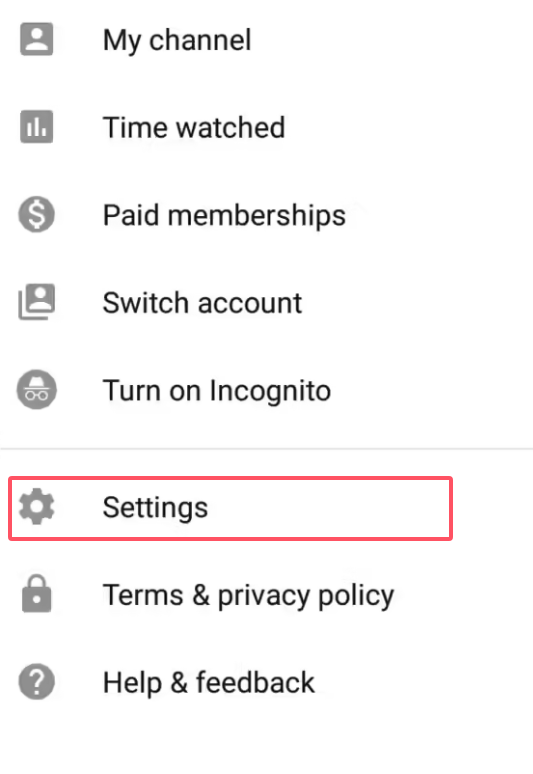Image resolution: width=533 pixels, height=774 pixels.
Task: Read Terms & privacy policy link
Action: pos(248,596)
